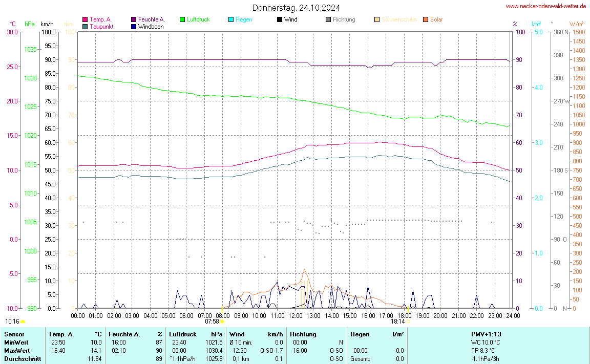Click the purple Feuchte A. legend square
Image resolution: width=590 pixels, height=364 pixels.
[x=134, y=19]
